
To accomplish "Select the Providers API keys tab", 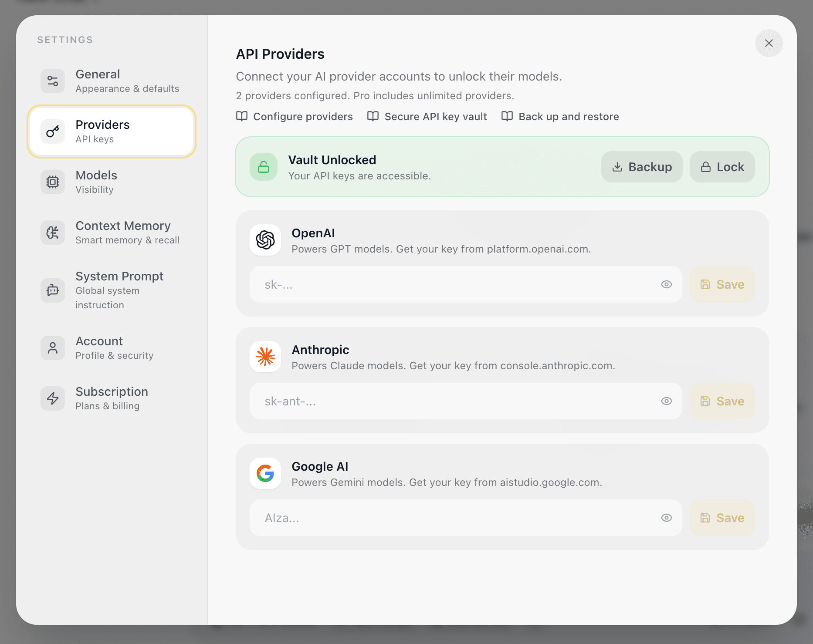I will (112, 131).
